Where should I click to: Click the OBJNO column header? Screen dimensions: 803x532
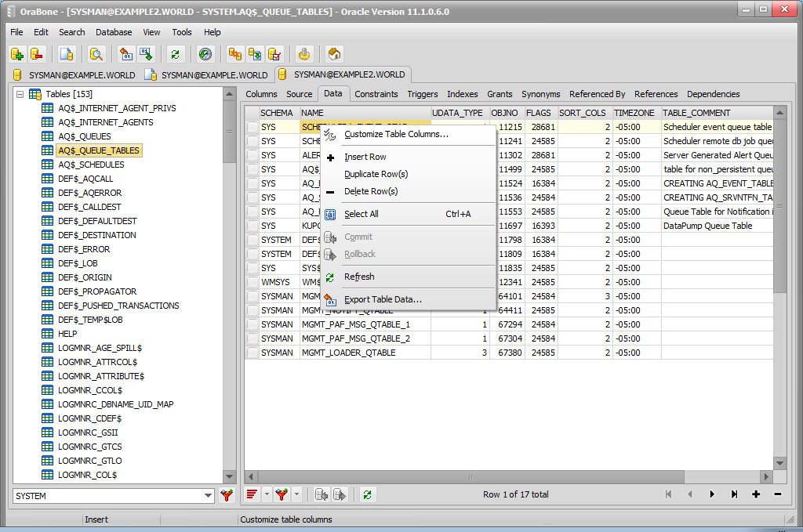click(506, 113)
